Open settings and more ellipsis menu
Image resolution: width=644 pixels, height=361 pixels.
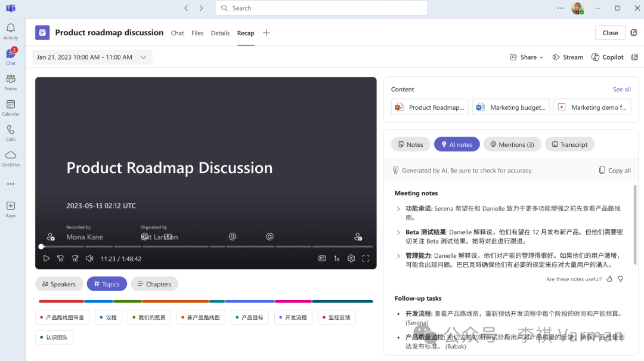560,8
